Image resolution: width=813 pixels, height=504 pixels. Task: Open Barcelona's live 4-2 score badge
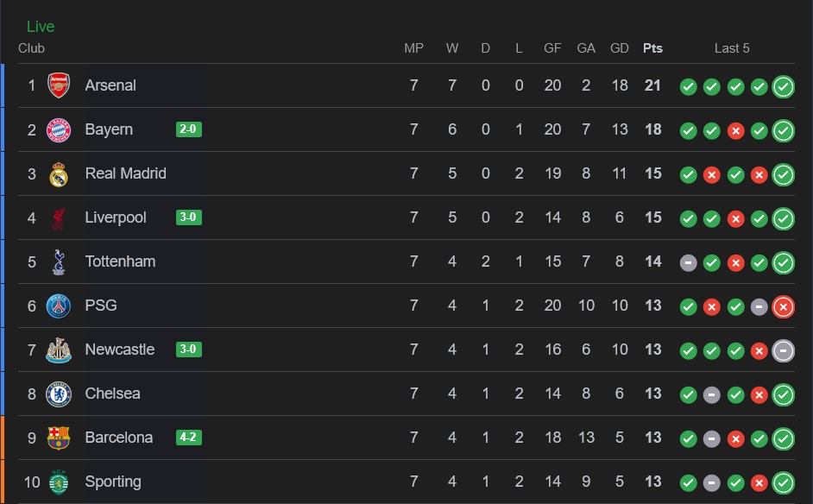point(188,438)
